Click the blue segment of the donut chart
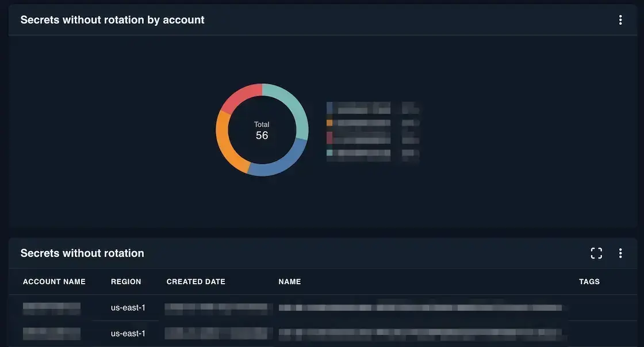The height and width of the screenshot is (347, 644). [282, 161]
